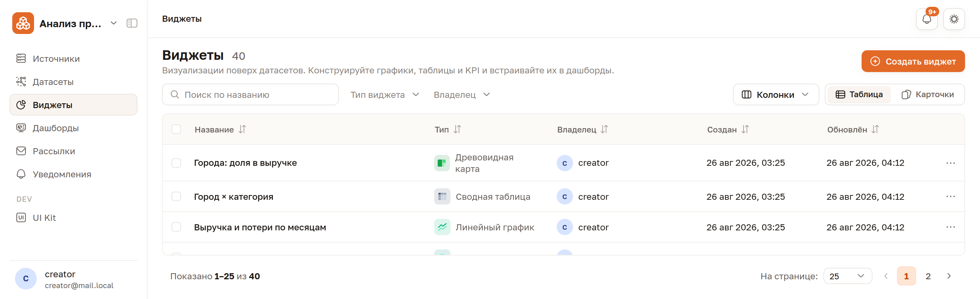Viewport: 980px width, 299px height.
Task: Open widget Выручка и потери по месяцам
Action: point(260,227)
